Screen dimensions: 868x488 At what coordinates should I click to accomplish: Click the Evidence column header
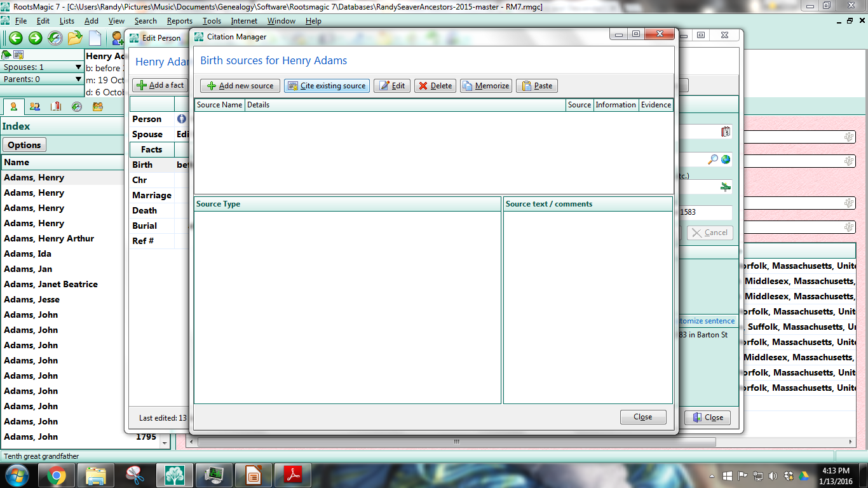[656, 105]
